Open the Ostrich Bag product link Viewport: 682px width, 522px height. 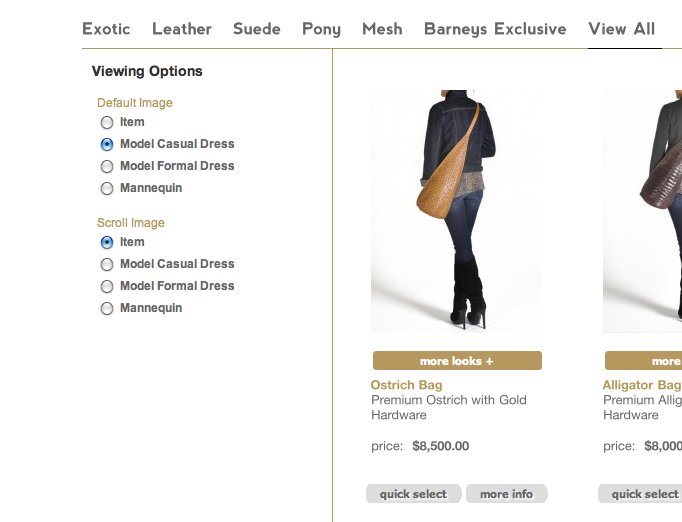(x=406, y=385)
